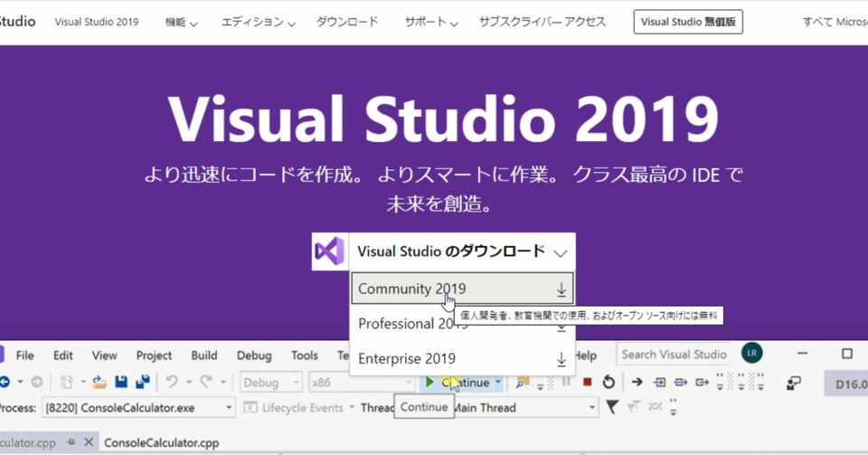Click the greyed Lifecycle Events icon
This screenshot has width=868, height=455.
pyautogui.click(x=250, y=407)
